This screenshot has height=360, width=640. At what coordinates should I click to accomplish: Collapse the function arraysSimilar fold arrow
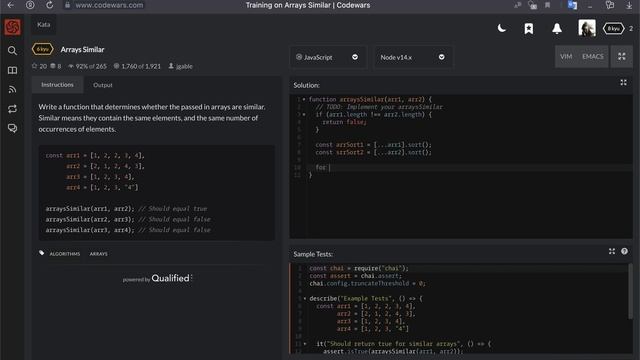click(x=304, y=99)
